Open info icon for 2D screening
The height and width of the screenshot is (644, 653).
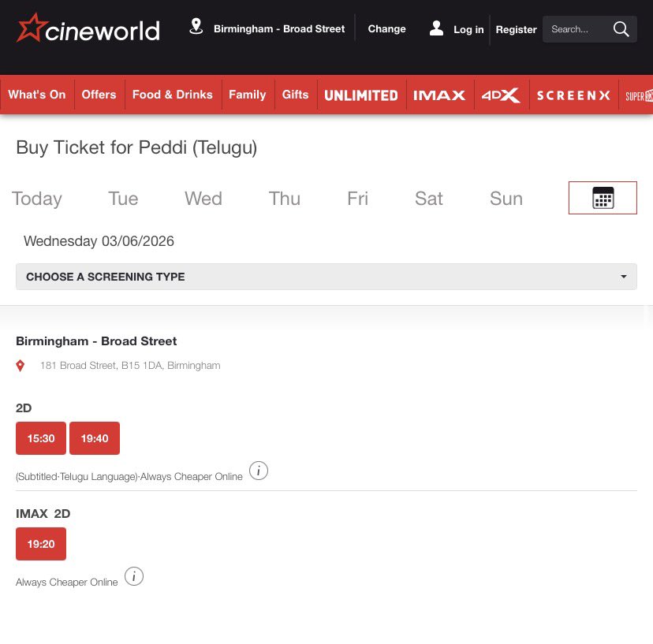click(x=258, y=471)
